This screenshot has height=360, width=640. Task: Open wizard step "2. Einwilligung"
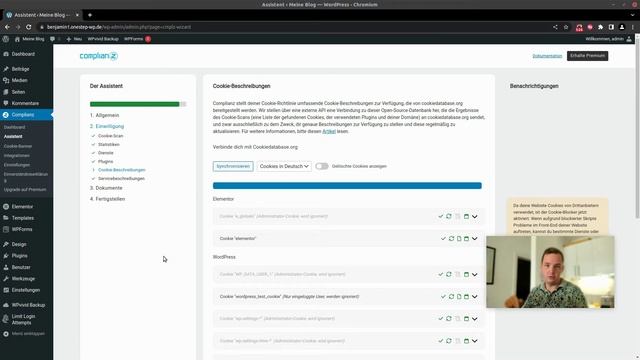(x=107, y=126)
